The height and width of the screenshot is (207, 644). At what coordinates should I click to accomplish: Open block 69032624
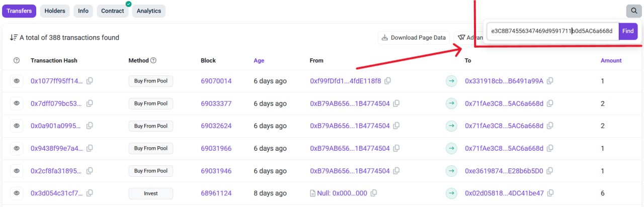pyautogui.click(x=216, y=126)
